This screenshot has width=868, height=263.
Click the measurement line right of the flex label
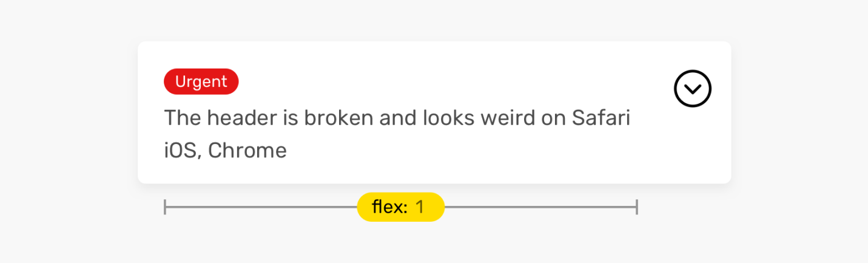click(x=540, y=207)
